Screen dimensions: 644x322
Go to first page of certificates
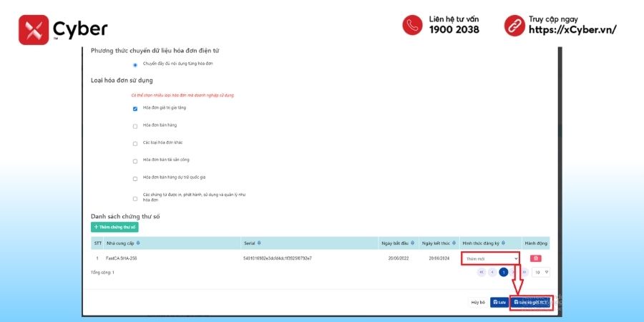tap(482, 272)
